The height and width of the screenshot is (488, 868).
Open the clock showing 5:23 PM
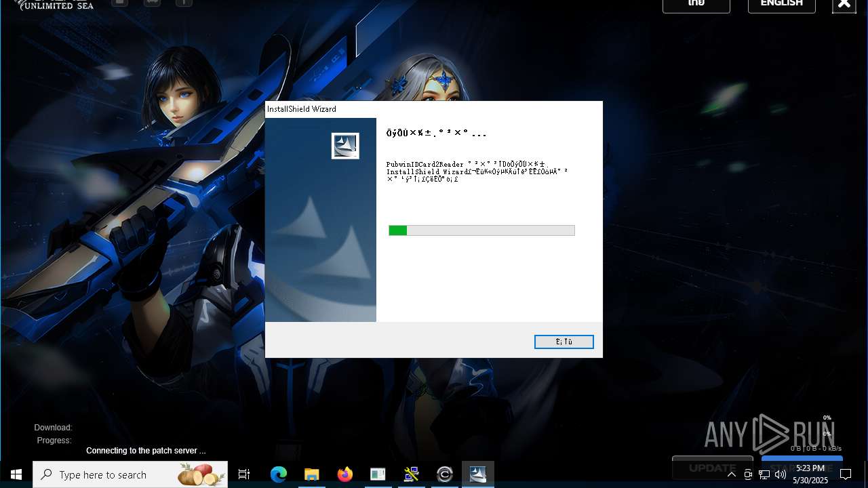[810, 474]
